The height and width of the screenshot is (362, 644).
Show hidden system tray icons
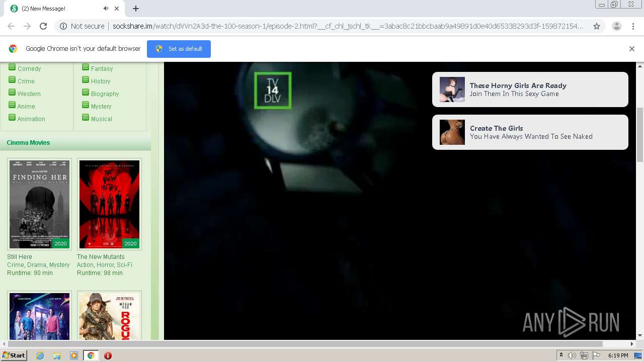[x=561, y=355]
